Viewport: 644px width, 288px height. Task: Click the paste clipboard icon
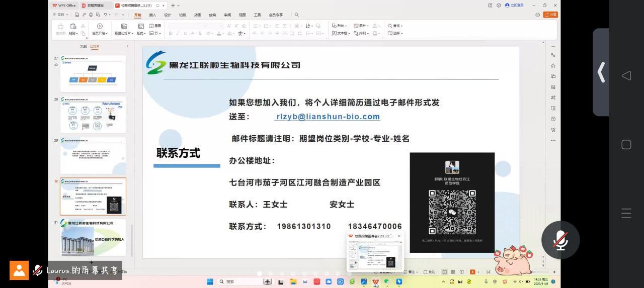73,26
